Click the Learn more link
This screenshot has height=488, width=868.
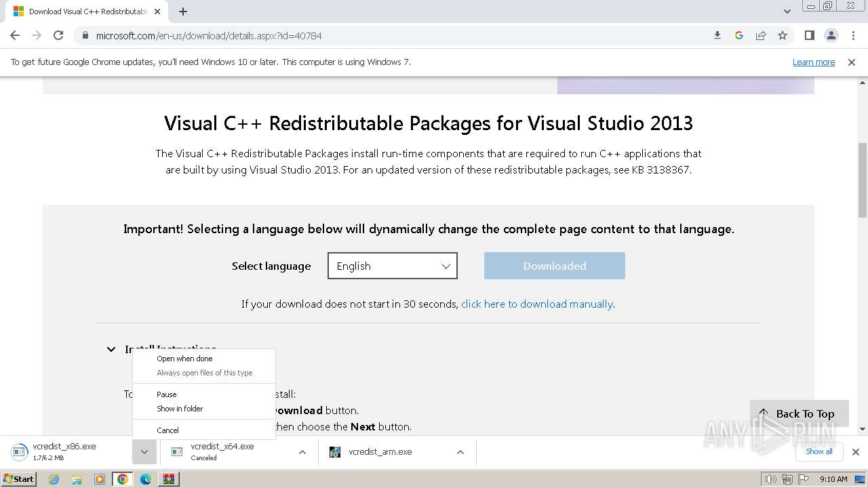pos(814,62)
